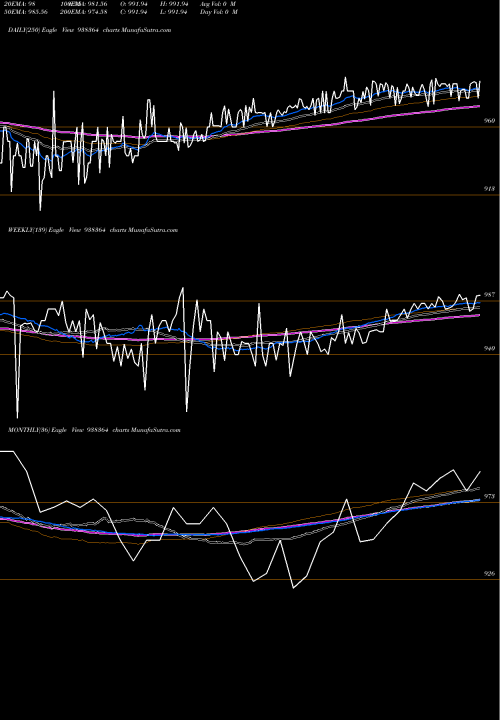Click the C: 991.94 close value
500x720 pixels.
click(x=134, y=12)
